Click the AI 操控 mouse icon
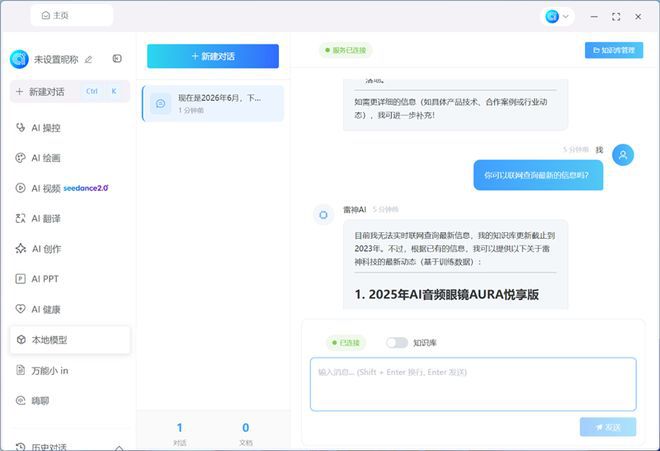This screenshot has width=660, height=451. [x=20, y=127]
